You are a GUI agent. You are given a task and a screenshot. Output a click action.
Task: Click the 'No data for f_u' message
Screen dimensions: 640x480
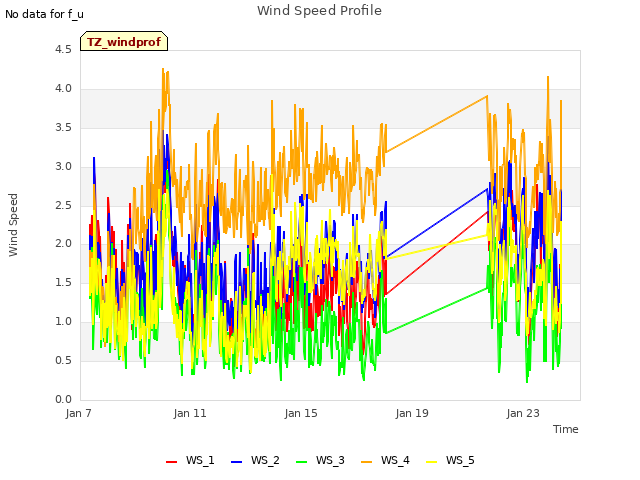(x=44, y=14)
